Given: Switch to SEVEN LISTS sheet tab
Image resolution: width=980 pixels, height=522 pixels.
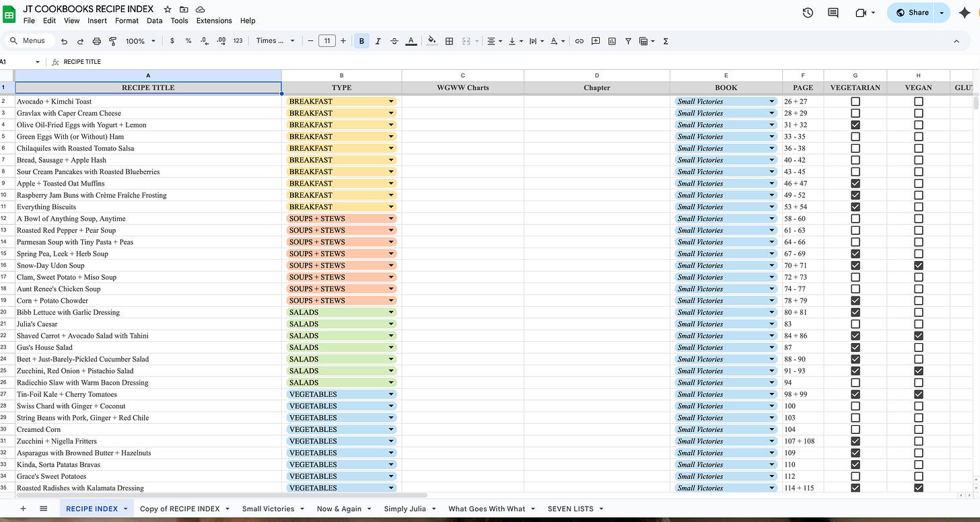Looking at the screenshot, I should (575, 509).
